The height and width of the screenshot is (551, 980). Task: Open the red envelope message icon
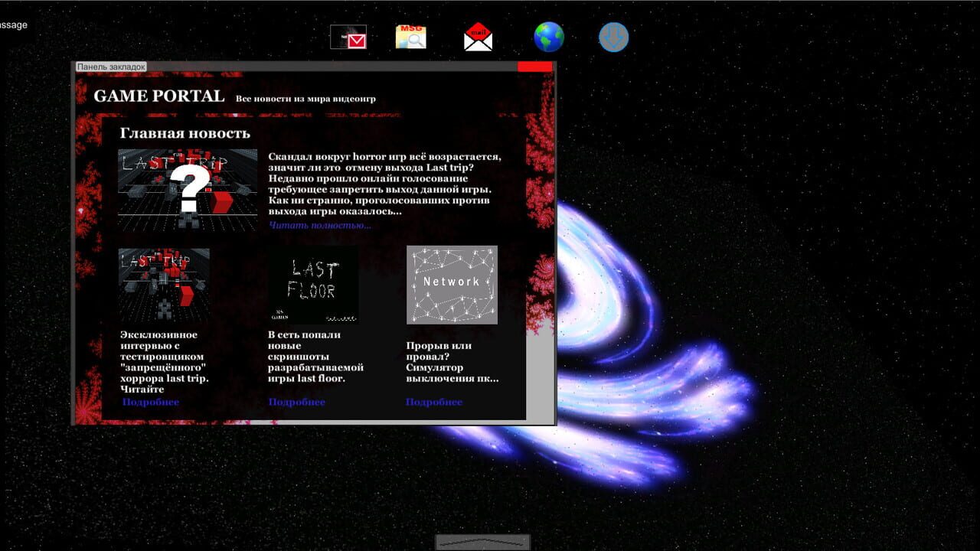[x=348, y=37]
